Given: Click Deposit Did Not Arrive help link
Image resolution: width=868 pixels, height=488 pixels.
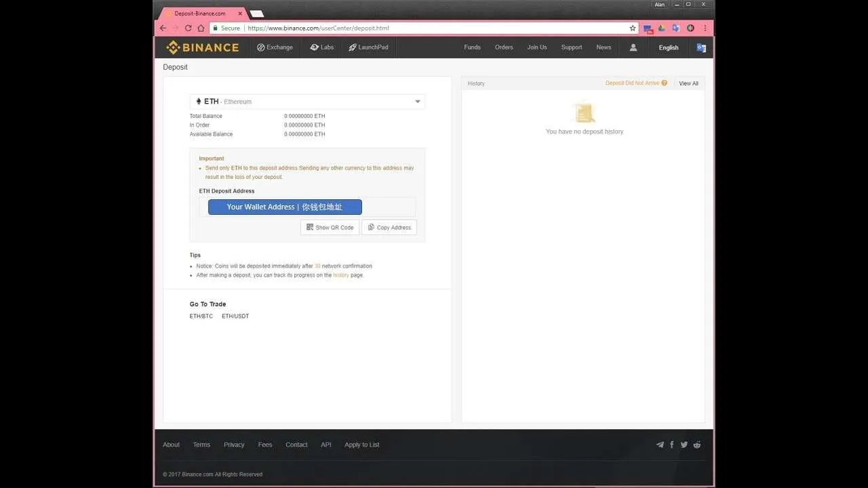Looking at the screenshot, I should (632, 83).
